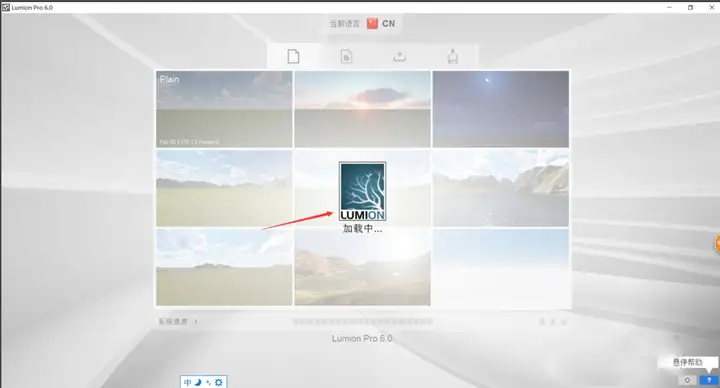This screenshot has width=720, height=388.
Task: Open the example scenes tab (document icon)
Action: click(x=346, y=56)
